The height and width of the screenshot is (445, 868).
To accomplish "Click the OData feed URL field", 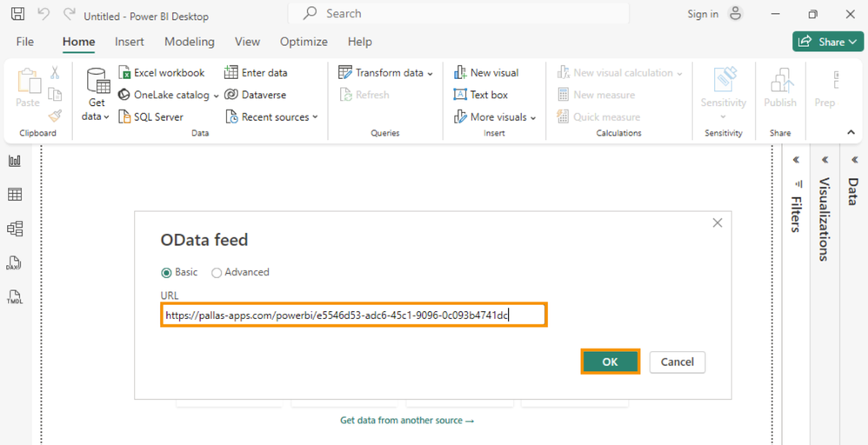I will pyautogui.click(x=354, y=315).
